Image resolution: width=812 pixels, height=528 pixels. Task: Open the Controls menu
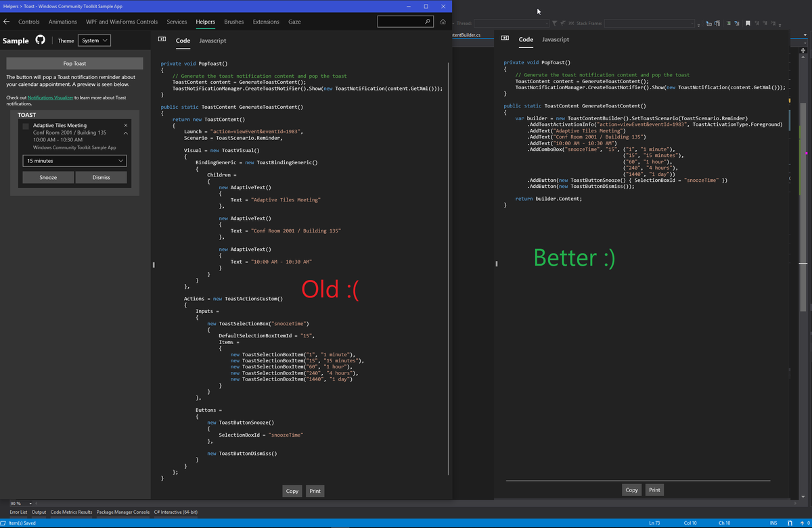(29, 22)
